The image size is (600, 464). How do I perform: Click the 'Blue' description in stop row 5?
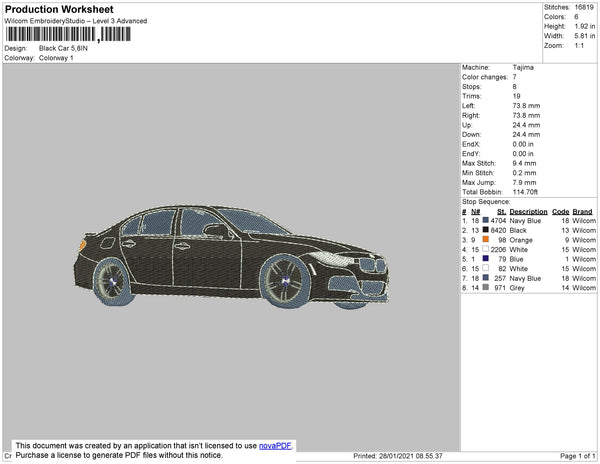click(x=516, y=259)
